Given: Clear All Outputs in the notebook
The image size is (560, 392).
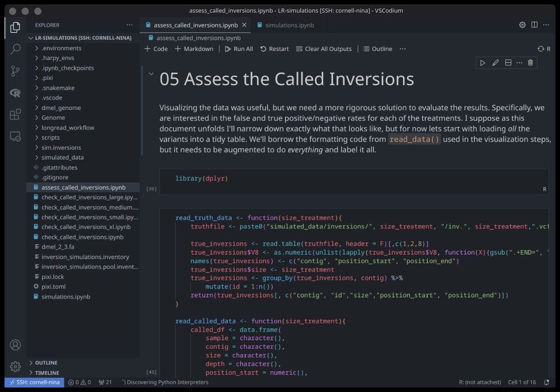Looking at the screenshot, I should click(324, 49).
